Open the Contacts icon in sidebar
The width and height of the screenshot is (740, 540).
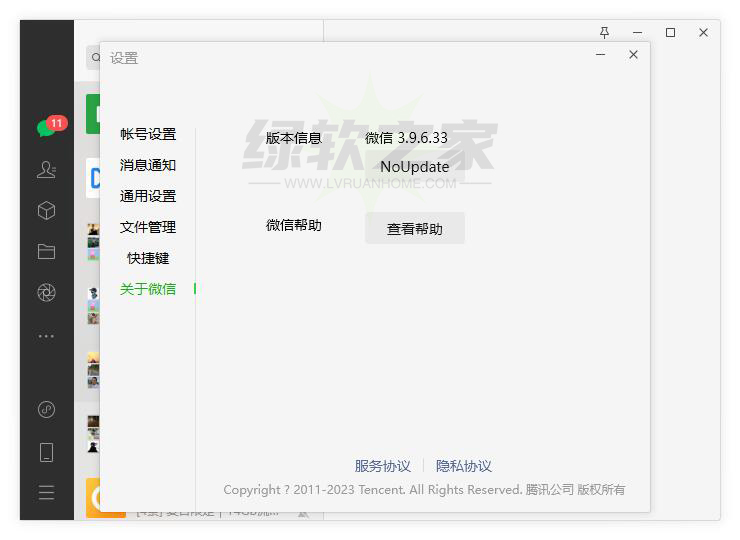point(46,170)
